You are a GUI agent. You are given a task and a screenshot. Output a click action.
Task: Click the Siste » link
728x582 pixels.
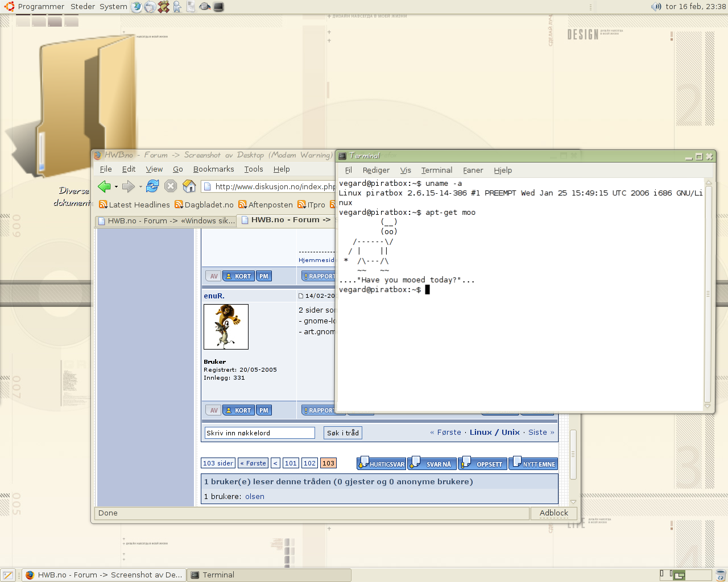(x=541, y=433)
